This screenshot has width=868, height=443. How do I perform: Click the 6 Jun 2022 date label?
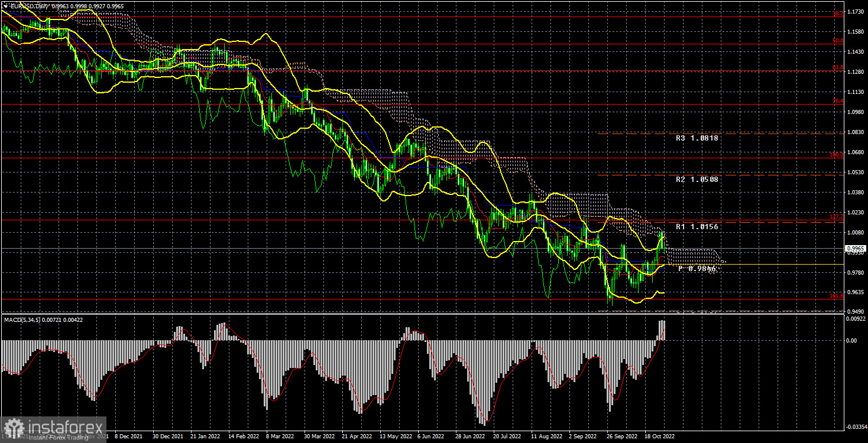point(432,437)
